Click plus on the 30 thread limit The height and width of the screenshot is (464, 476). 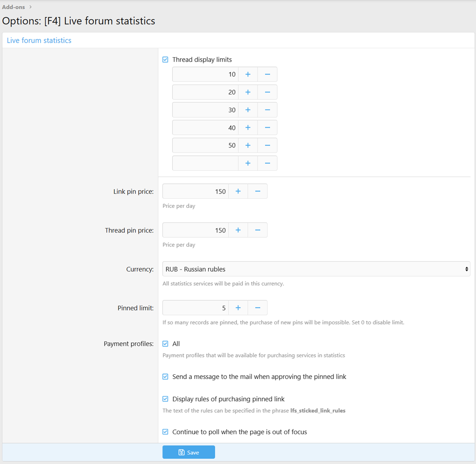[248, 110]
